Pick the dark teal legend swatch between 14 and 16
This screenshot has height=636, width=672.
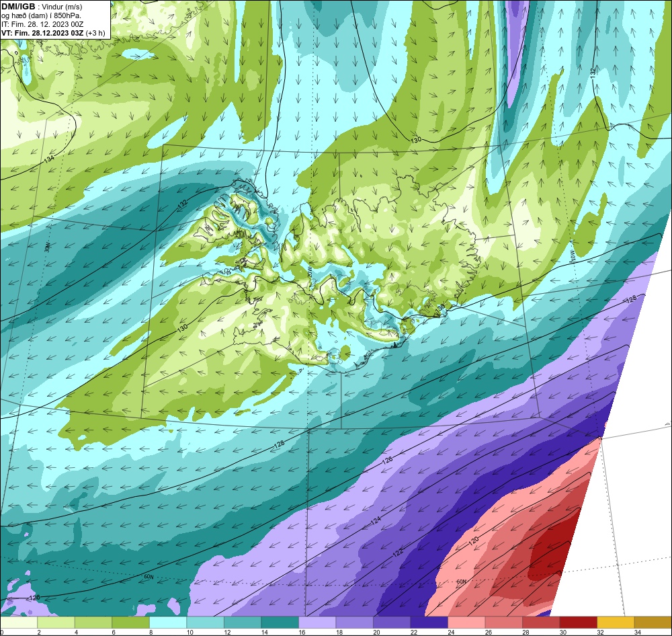(x=280, y=623)
